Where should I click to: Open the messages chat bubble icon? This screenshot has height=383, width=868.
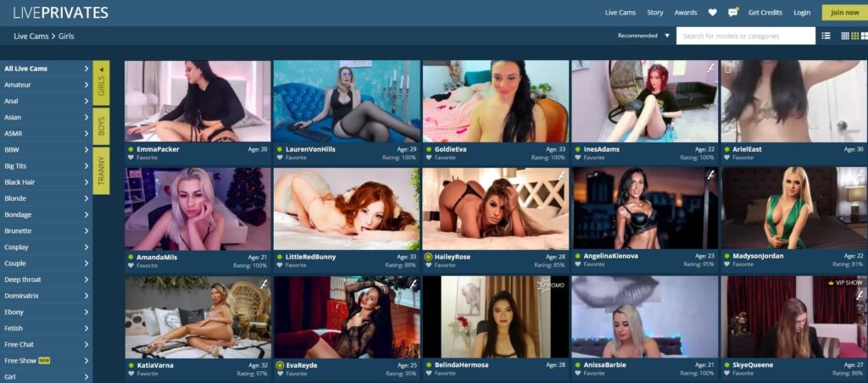pyautogui.click(x=732, y=13)
